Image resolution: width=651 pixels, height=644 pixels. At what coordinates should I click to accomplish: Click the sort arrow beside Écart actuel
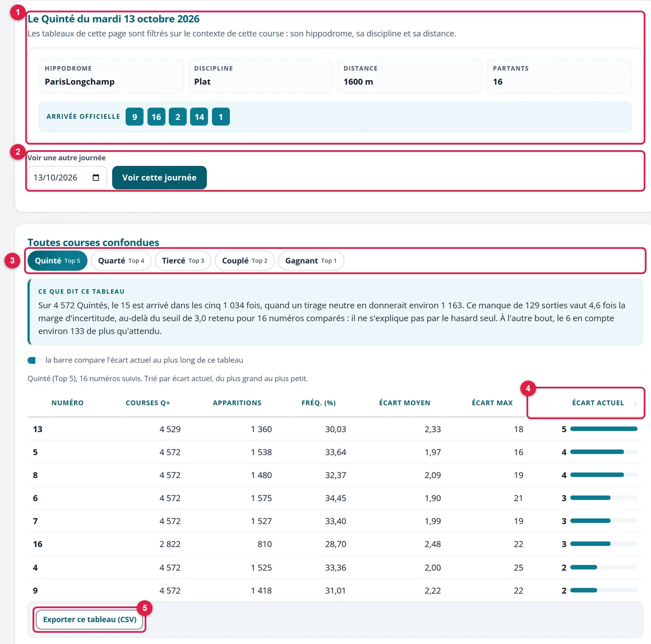click(x=635, y=403)
